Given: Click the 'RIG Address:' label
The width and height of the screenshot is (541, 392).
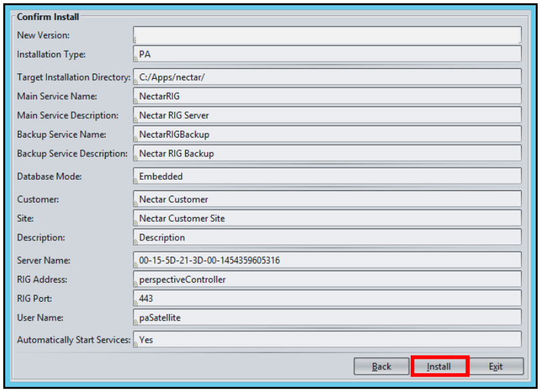Looking at the screenshot, I should tap(42, 280).
